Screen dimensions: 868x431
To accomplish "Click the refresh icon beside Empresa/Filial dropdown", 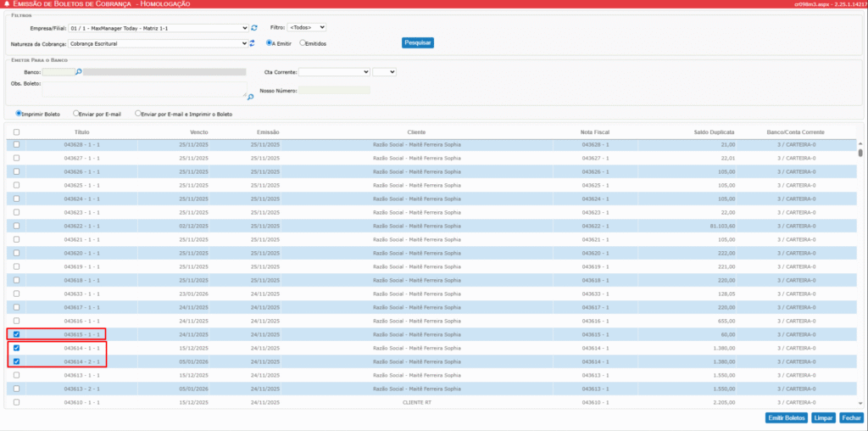I will pos(253,28).
